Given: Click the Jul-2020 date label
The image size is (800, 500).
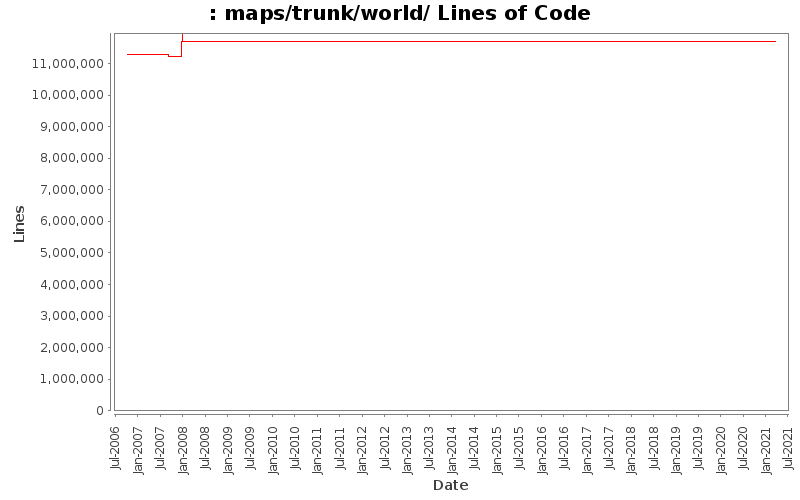Looking at the screenshot, I should coord(744,448).
